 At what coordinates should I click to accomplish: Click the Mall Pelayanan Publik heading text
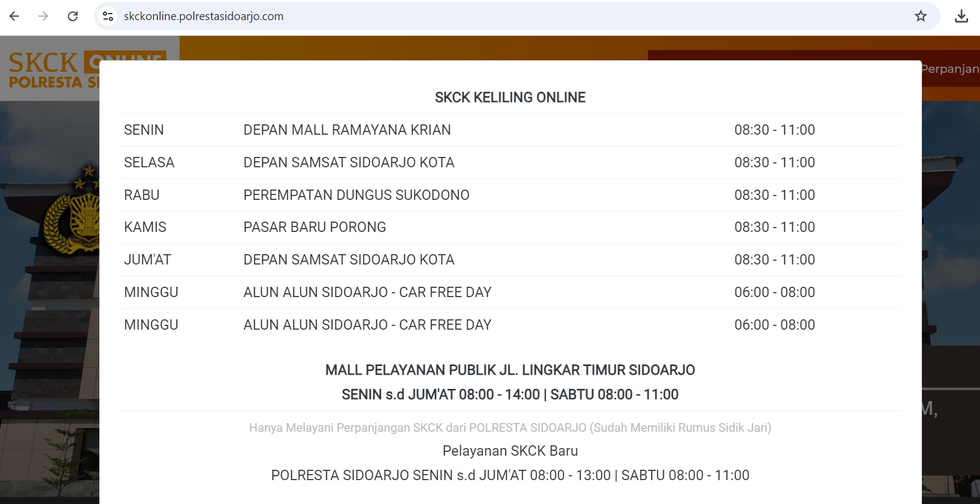click(510, 370)
